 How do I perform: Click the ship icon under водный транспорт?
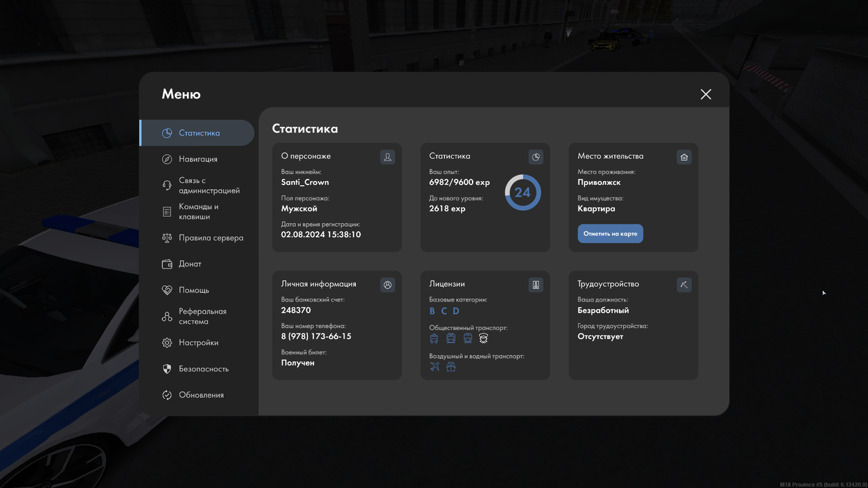(451, 366)
